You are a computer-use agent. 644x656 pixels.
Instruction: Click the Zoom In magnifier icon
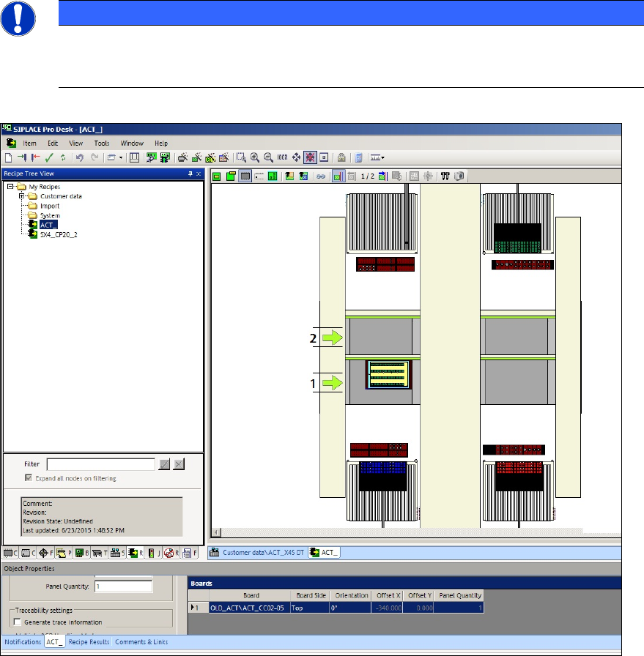click(254, 157)
